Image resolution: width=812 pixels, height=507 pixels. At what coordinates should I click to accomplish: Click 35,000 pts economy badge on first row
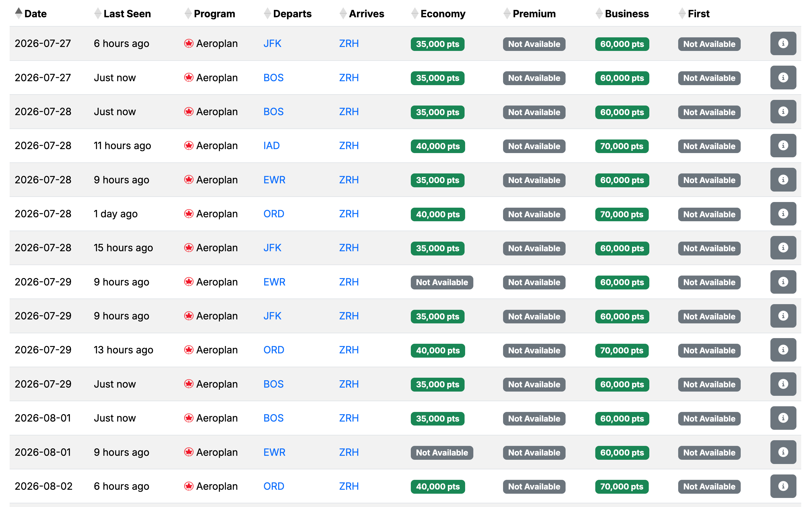point(437,44)
